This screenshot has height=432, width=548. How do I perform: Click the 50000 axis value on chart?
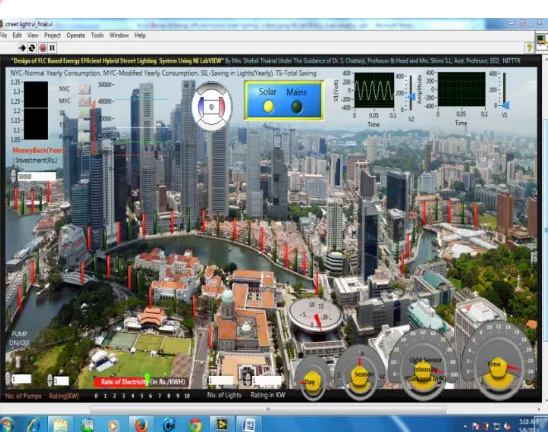(104, 85)
